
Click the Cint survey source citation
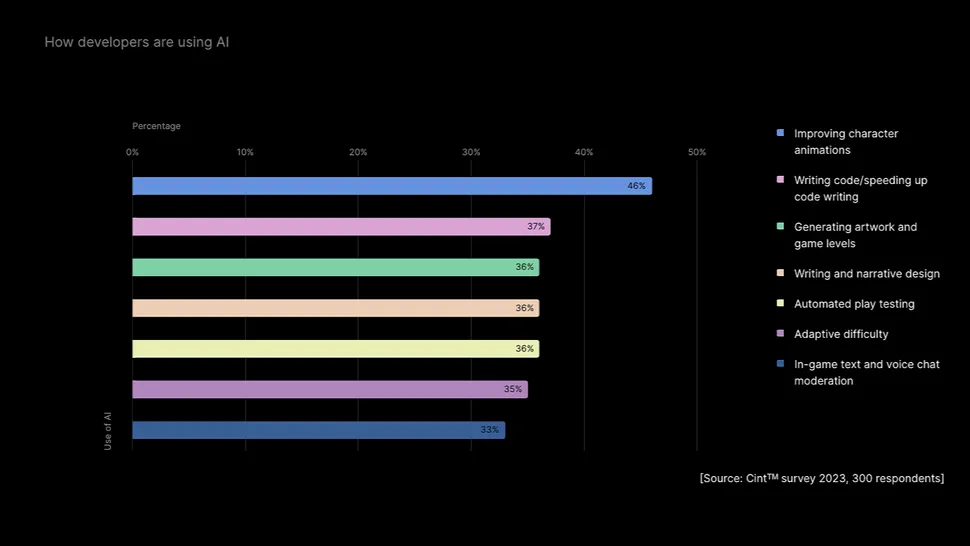coord(822,478)
